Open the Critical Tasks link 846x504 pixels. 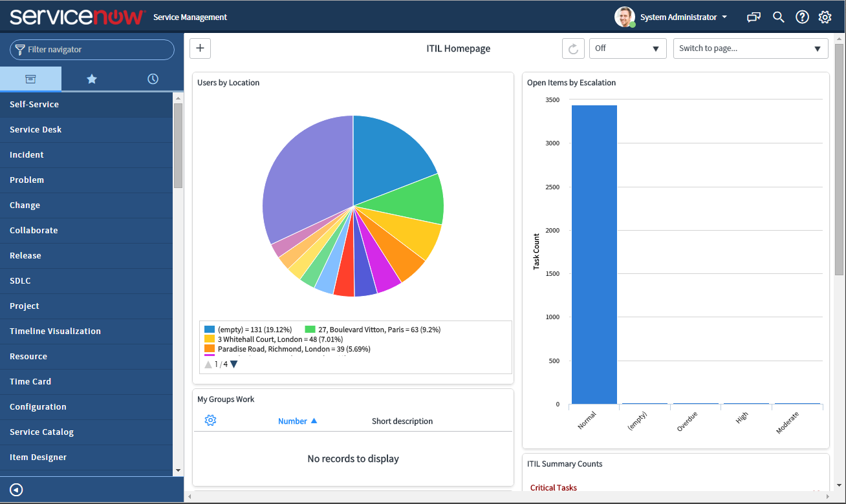[x=553, y=487]
